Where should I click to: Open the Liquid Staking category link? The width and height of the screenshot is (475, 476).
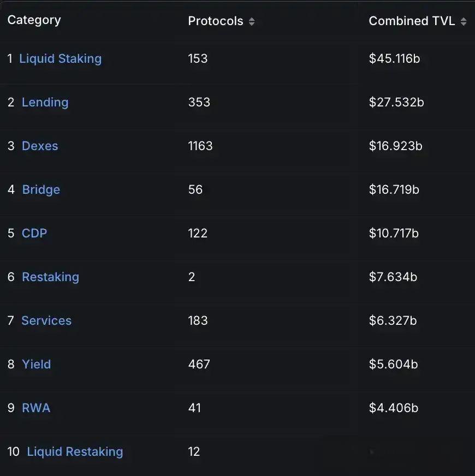[60, 58]
